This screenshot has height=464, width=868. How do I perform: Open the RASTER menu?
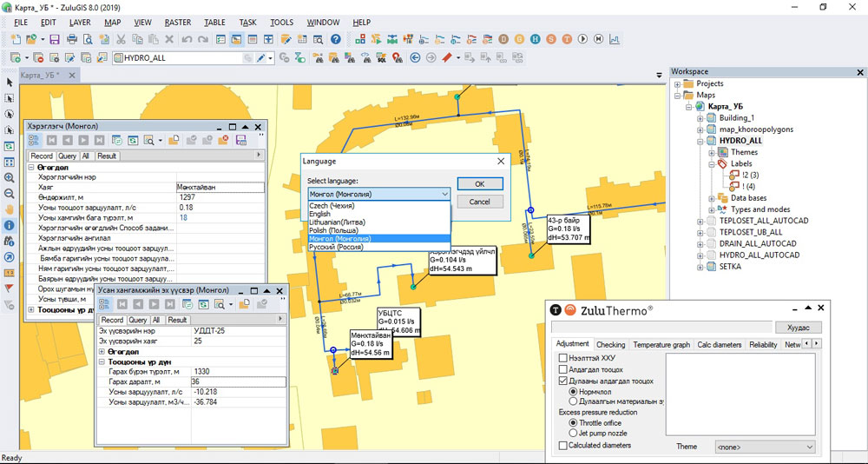pyautogui.click(x=178, y=22)
